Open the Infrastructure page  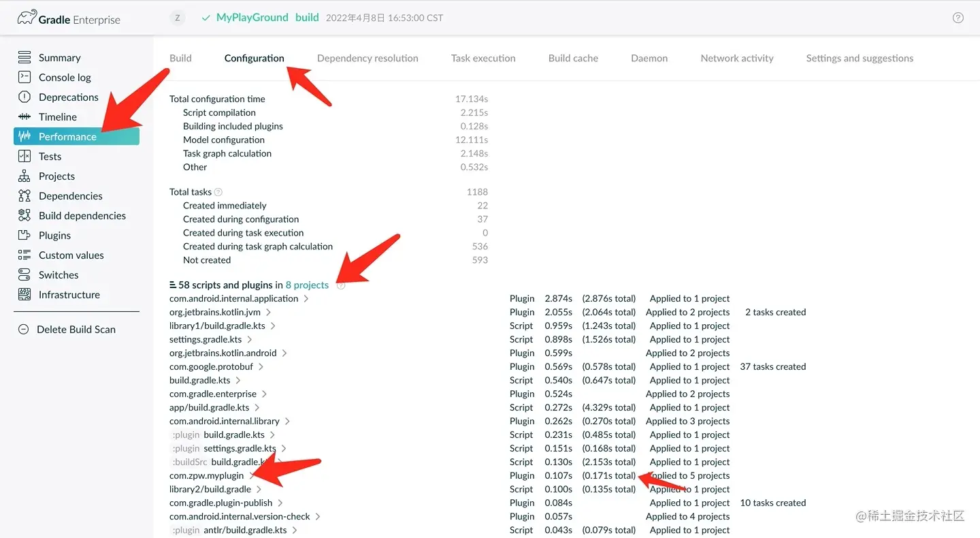point(69,295)
